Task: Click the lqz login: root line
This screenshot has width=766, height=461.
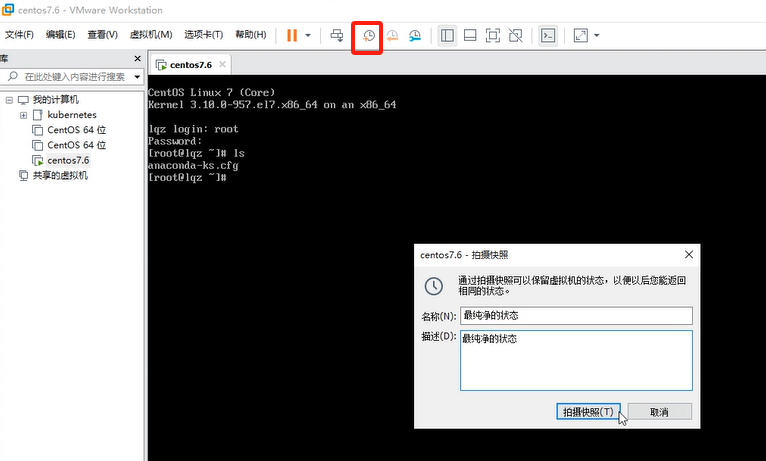Action: [x=193, y=129]
